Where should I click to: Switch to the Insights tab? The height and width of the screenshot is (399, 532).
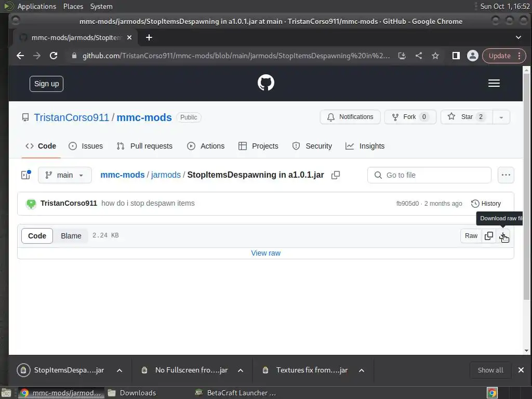coord(365,146)
